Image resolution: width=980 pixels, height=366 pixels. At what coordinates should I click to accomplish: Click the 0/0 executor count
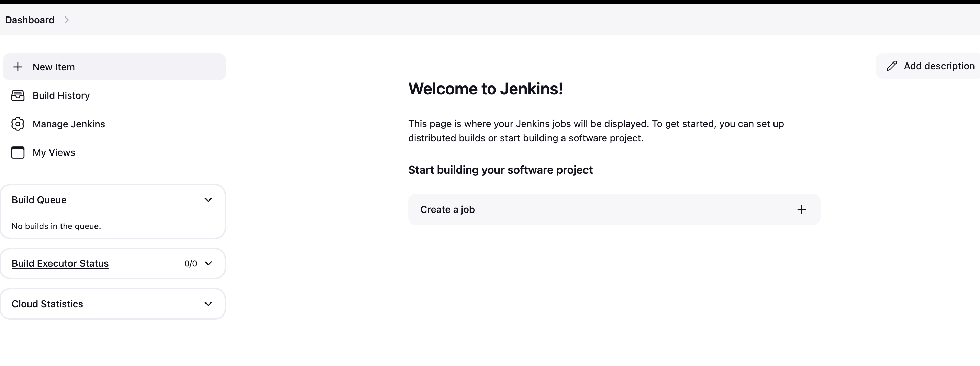coord(191,264)
